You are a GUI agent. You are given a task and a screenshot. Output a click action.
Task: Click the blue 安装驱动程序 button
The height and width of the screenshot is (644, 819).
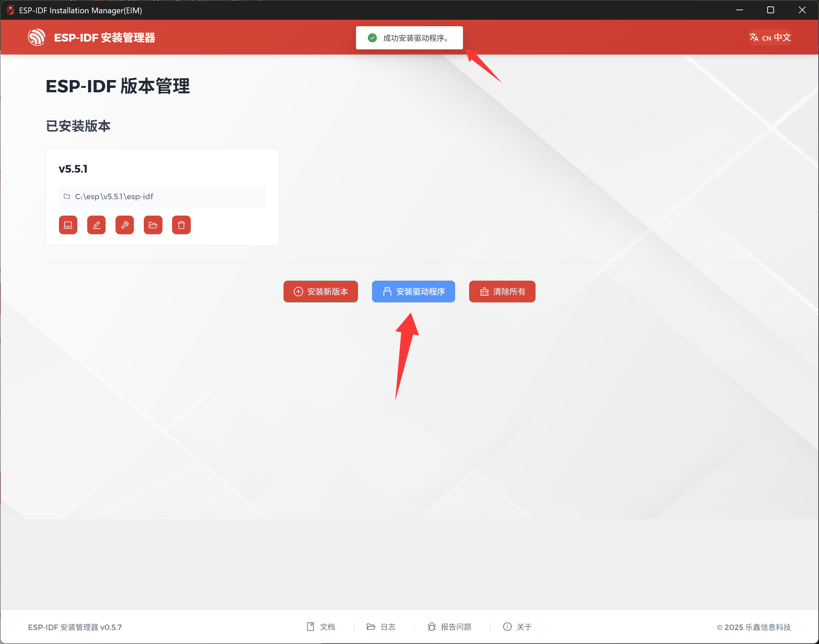[413, 292]
